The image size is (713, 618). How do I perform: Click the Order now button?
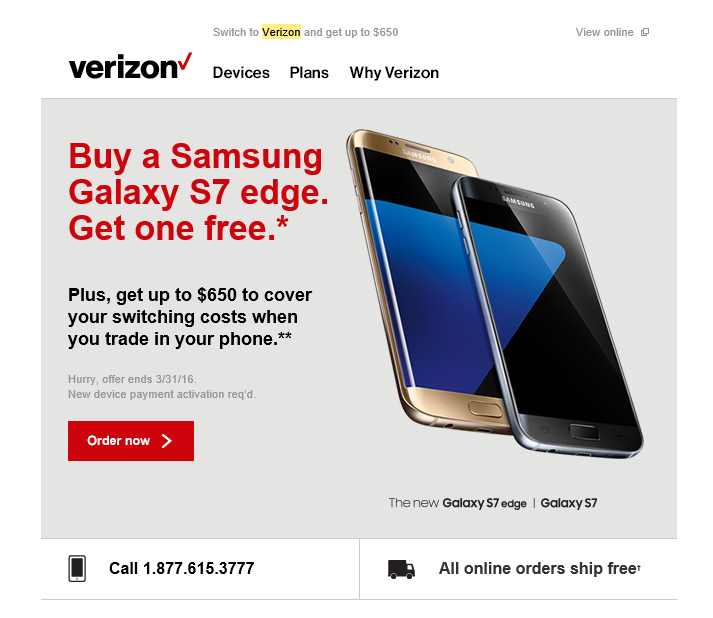pos(131,441)
